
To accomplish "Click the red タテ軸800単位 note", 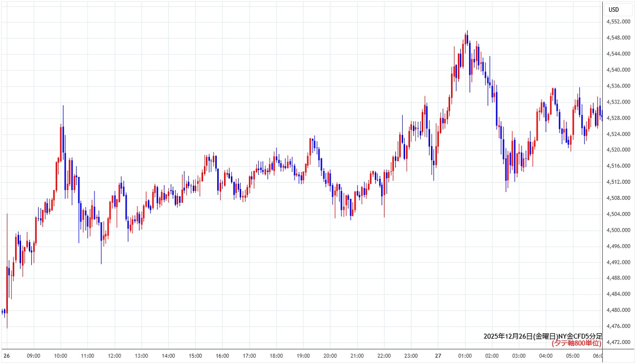I will [x=576, y=343].
